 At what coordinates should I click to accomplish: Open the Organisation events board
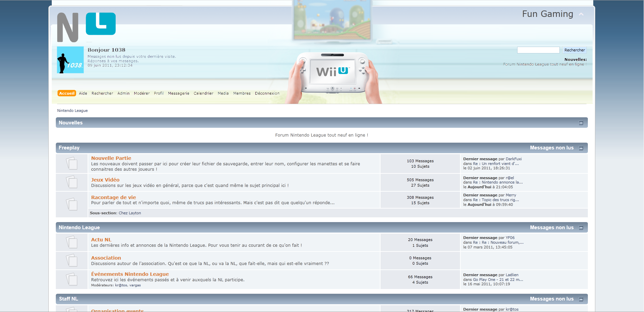click(x=117, y=310)
